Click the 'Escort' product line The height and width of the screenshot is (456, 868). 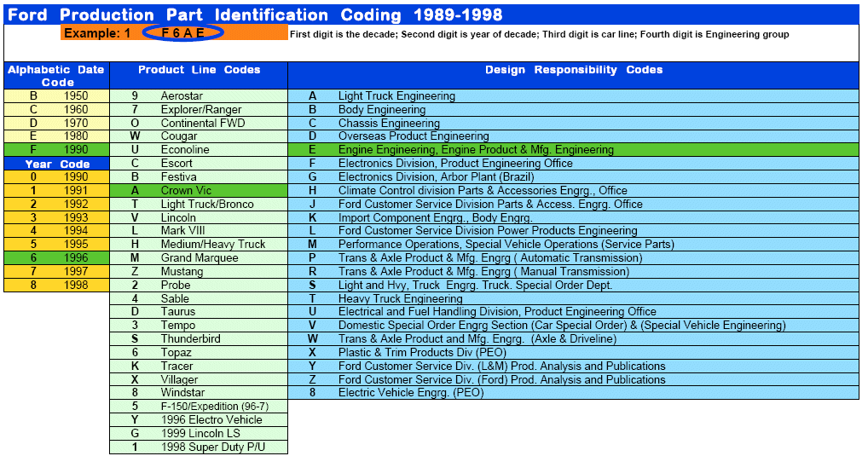[199, 164]
